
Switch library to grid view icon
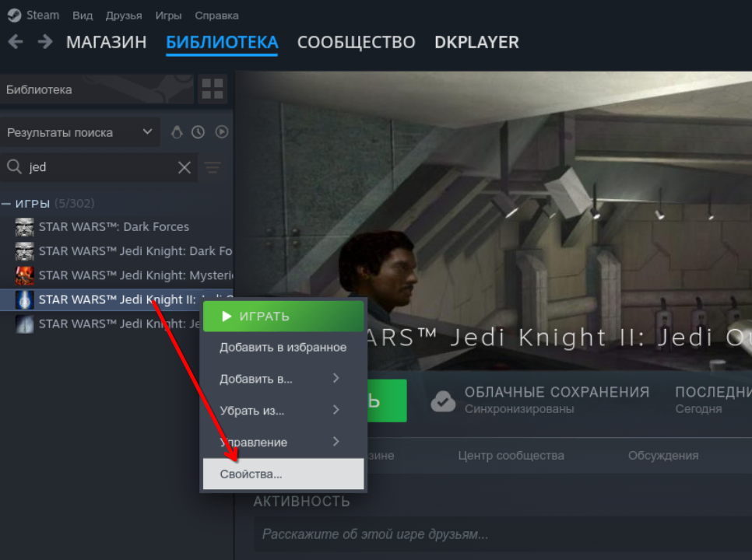pyautogui.click(x=213, y=89)
